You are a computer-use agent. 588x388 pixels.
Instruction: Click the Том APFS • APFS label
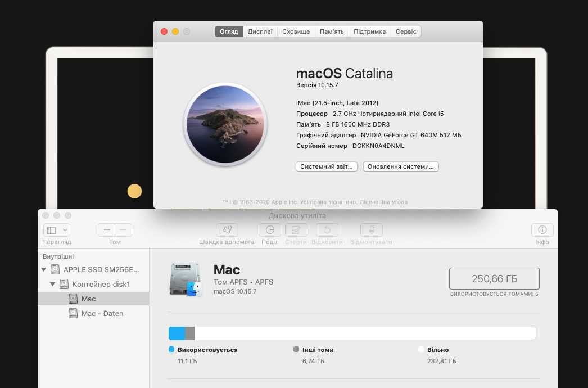[243, 282]
